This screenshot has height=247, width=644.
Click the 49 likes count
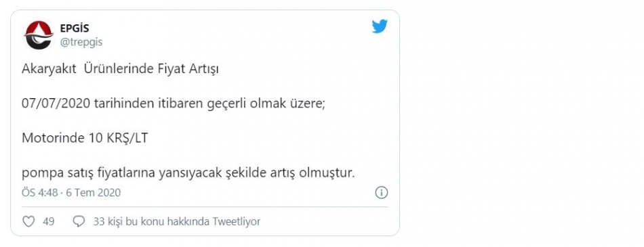(48, 221)
